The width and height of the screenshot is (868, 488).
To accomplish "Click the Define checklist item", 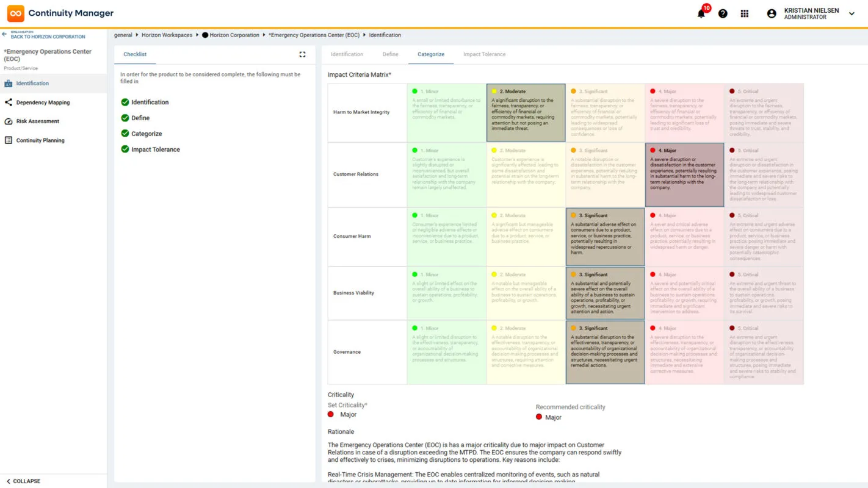I will (x=140, y=118).
